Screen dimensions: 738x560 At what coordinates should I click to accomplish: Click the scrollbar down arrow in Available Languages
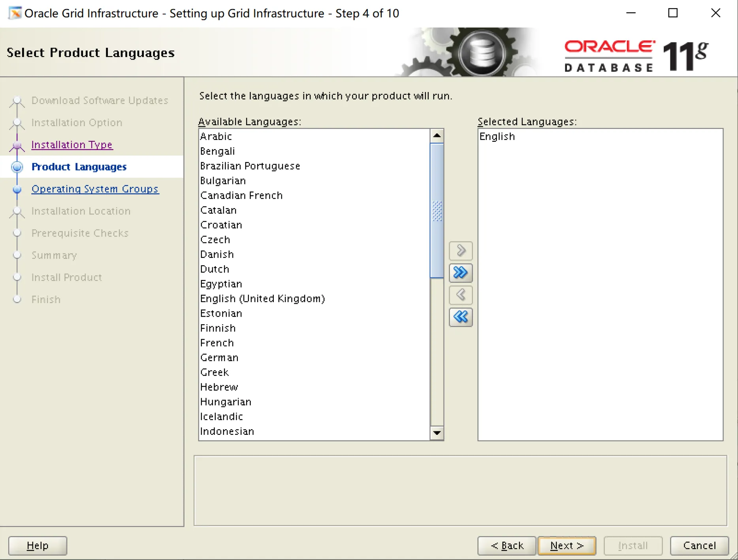pyautogui.click(x=437, y=433)
